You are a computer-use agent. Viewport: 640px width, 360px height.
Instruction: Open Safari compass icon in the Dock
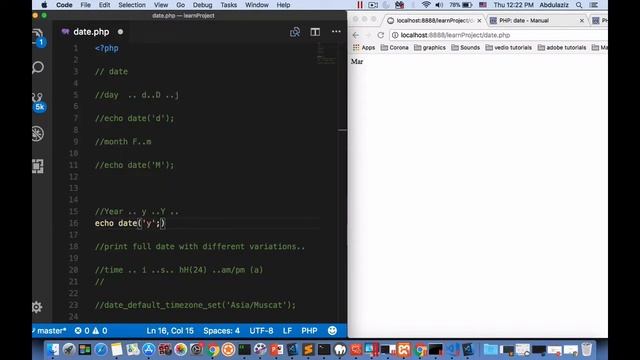pyautogui.click(x=101, y=349)
